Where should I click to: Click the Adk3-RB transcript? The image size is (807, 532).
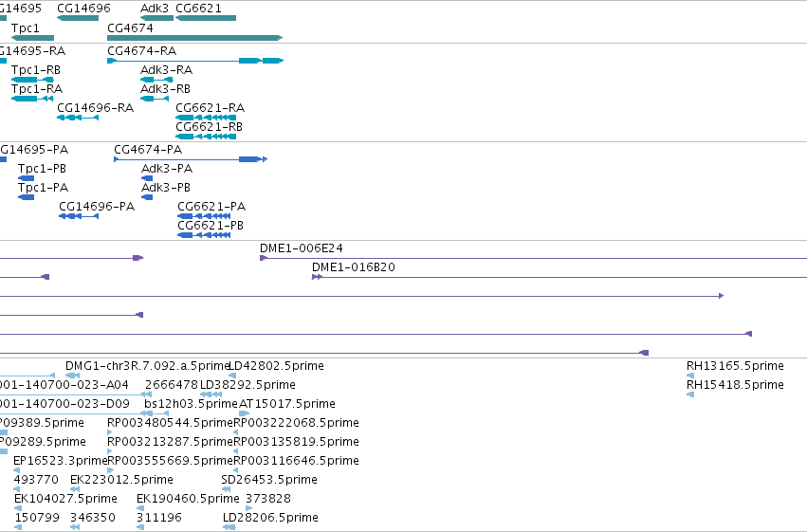pyautogui.click(x=155, y=99)
